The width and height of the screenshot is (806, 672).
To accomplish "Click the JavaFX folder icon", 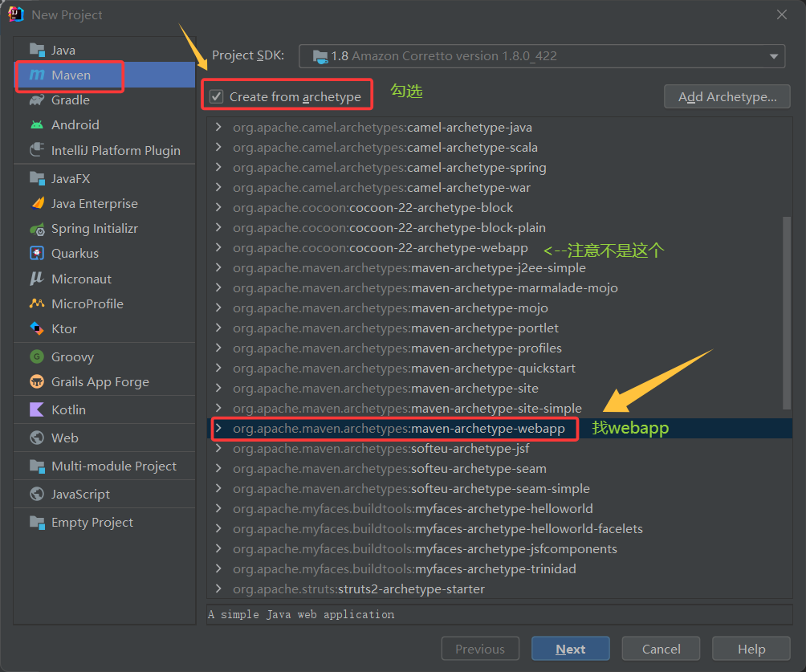I will (37, 178).
